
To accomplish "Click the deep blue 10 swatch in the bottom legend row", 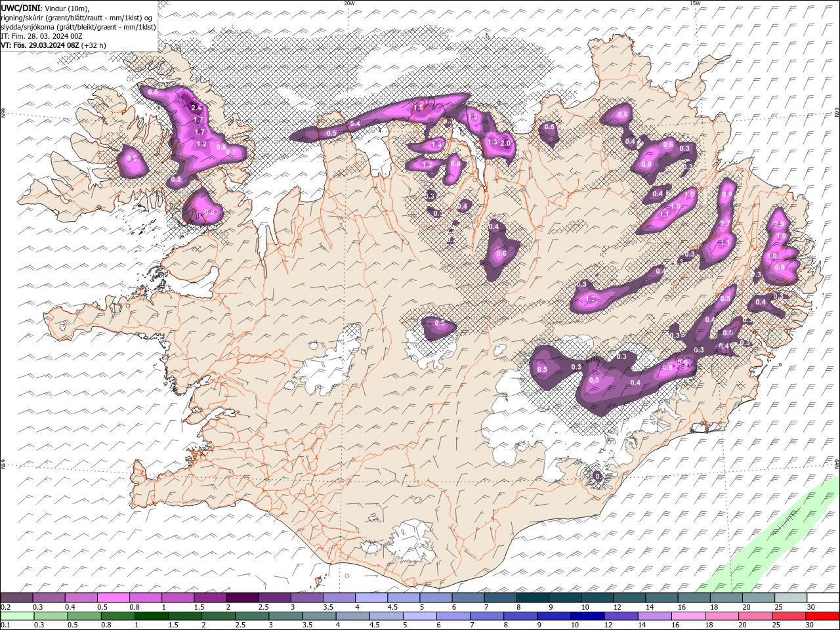I will [x=587, y=616].
